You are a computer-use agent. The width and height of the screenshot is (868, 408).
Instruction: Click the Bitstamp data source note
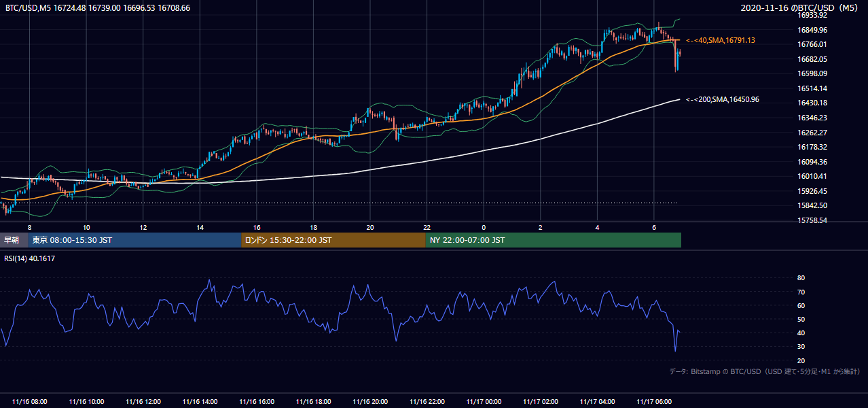(765, 372)
